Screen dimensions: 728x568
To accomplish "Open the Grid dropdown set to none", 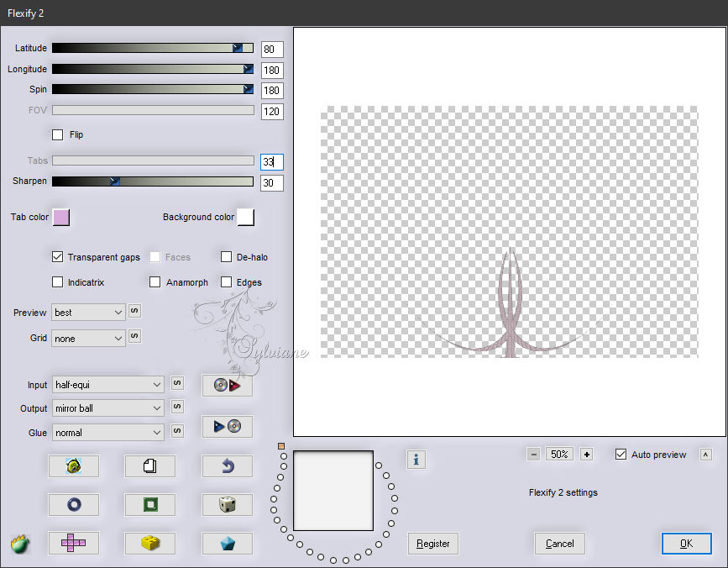I will (x=89, y=338).
